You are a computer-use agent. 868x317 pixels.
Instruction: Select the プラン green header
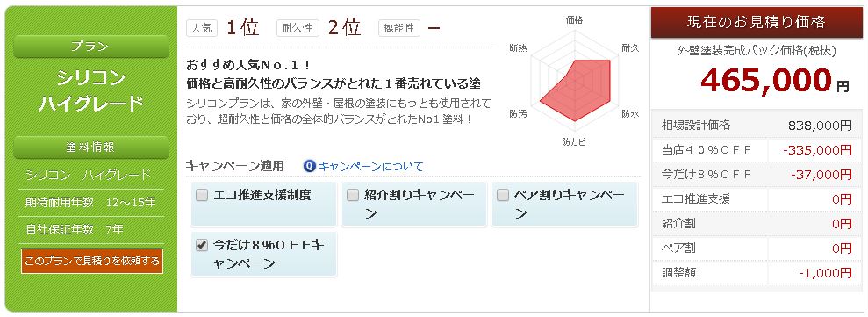tap(90, 47)
